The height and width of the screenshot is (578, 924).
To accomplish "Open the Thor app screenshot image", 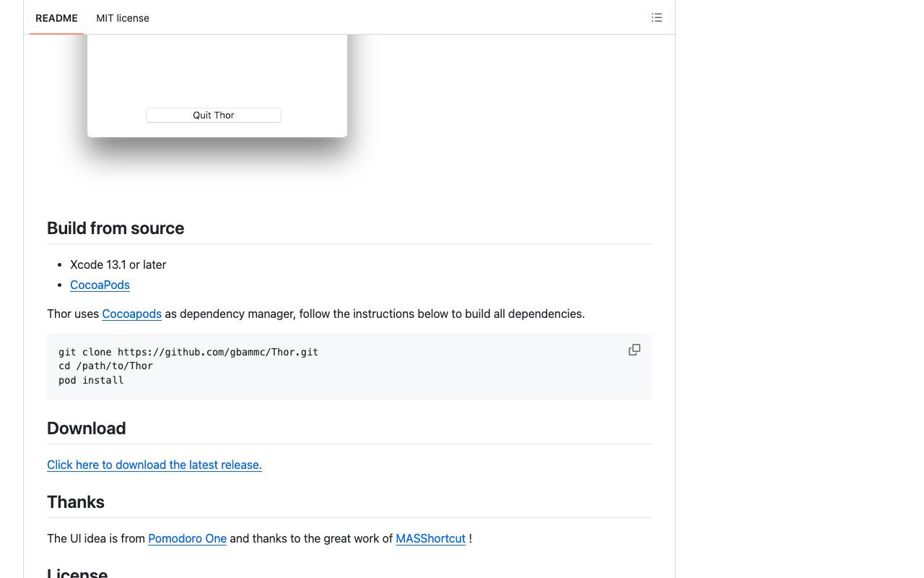I will (x=217, y=101).
